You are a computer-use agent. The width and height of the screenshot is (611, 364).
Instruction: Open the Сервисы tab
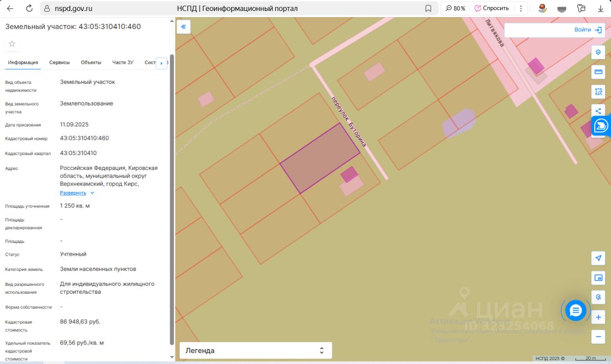(60, 62)
